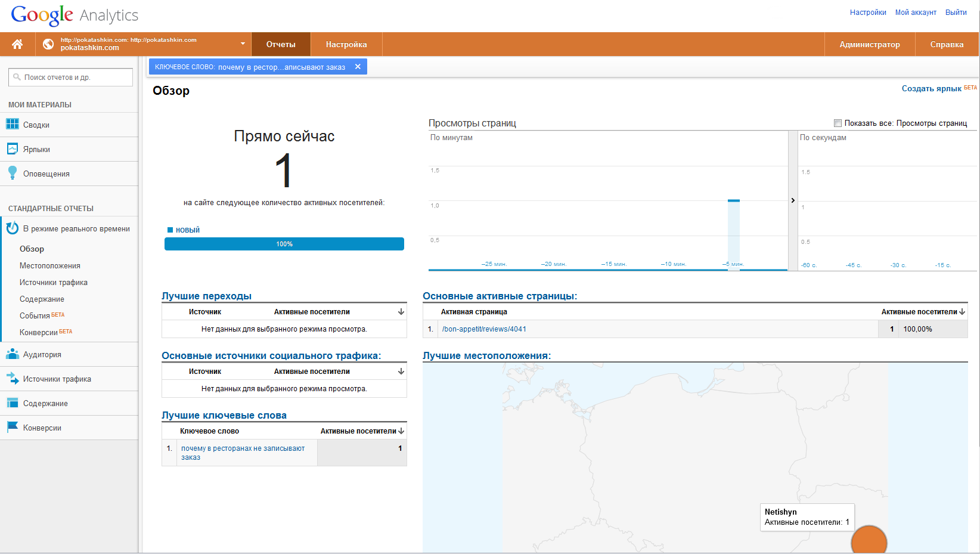Screen dimensions: 980x554
Task: Click Основные источники социального трафика heading
Action: coord(271,355)
